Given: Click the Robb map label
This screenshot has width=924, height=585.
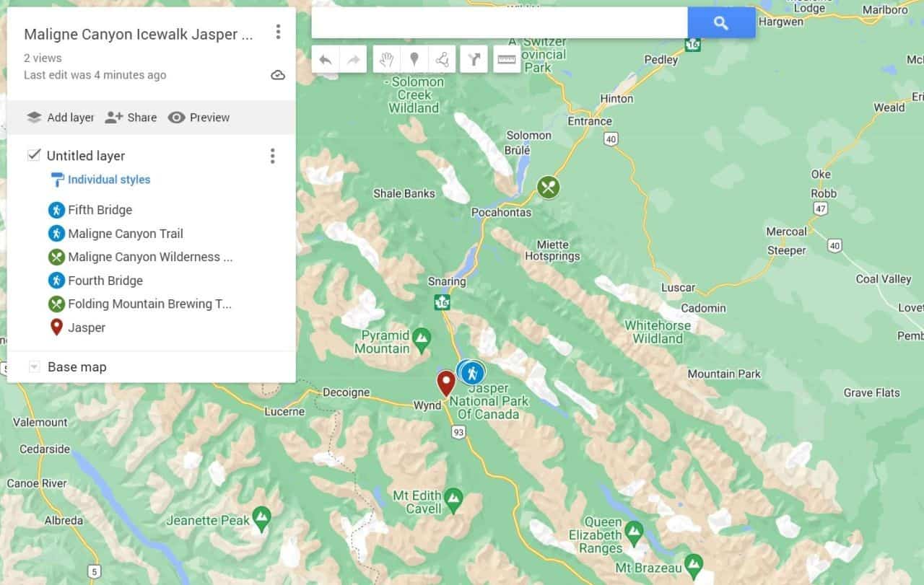Looking at the screenshot, I should 824,193.
